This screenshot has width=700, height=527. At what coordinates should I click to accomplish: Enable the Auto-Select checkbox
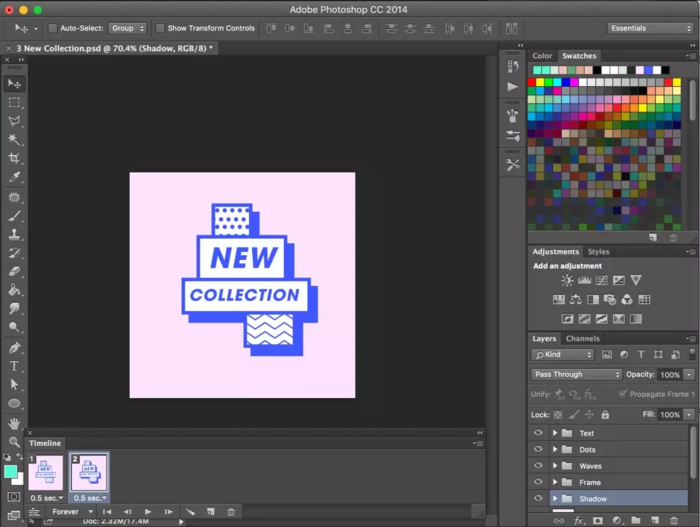pos(53,28)
